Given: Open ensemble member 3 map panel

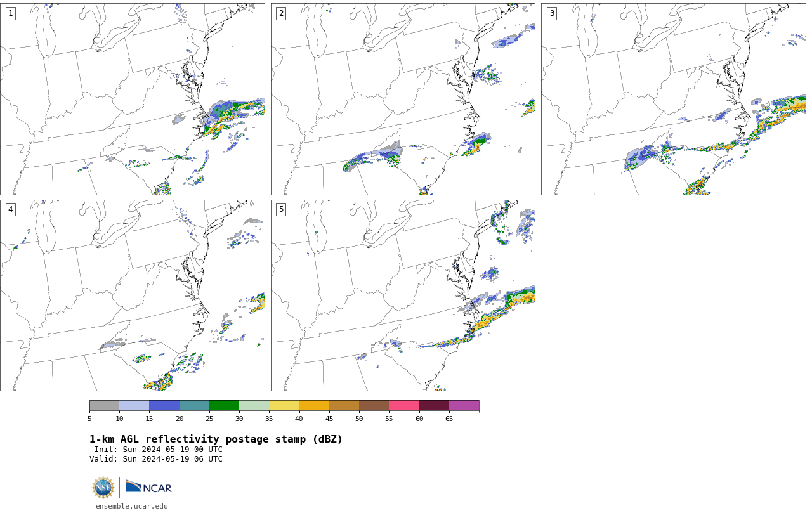Looking at the screenshot, I should click(x=674, y=99).
